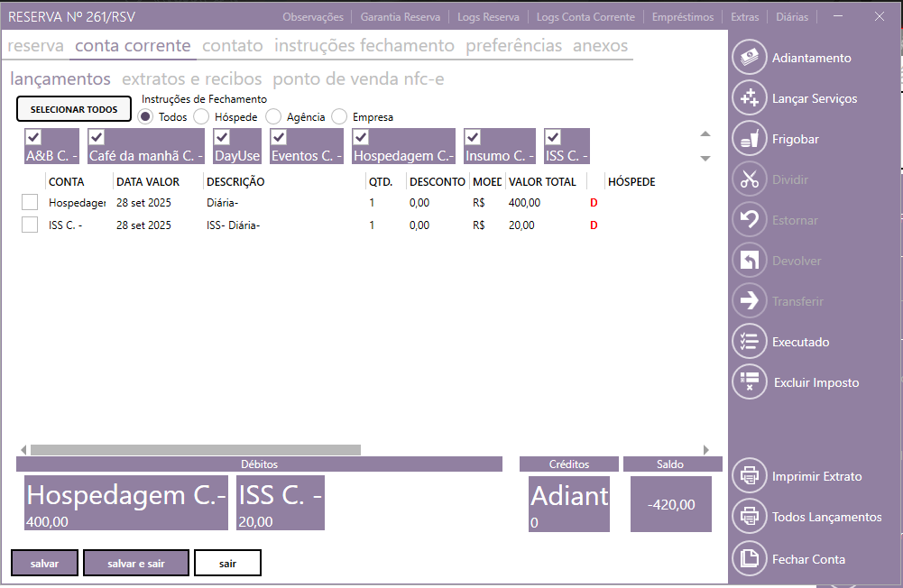Click the Excluir Imposto icon

click(749, 382)
